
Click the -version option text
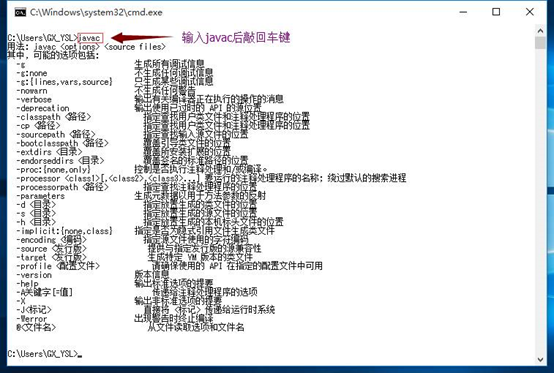pos(34,275)
